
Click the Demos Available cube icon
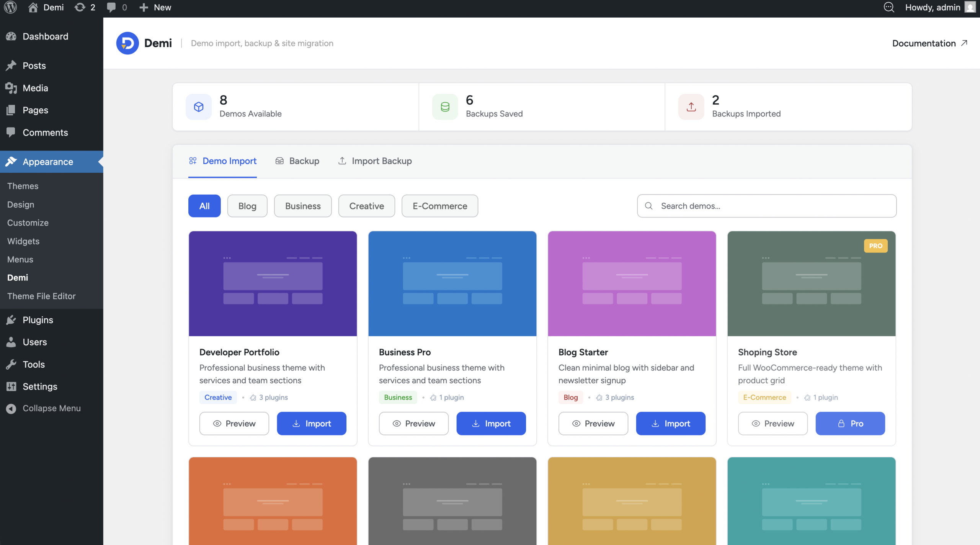(x=199, y=107)
